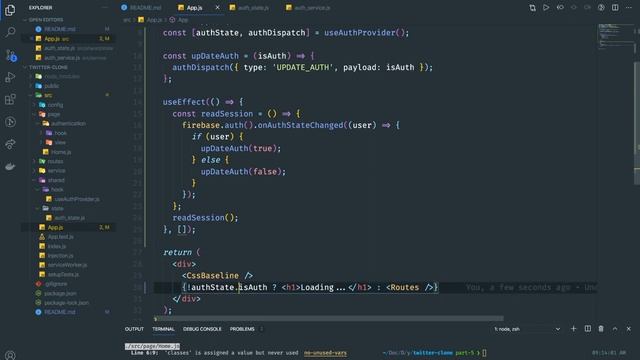The width and height of the screenshot is (640, 360).
Task: Expand the node_modules folder
Action: [62, 76]
